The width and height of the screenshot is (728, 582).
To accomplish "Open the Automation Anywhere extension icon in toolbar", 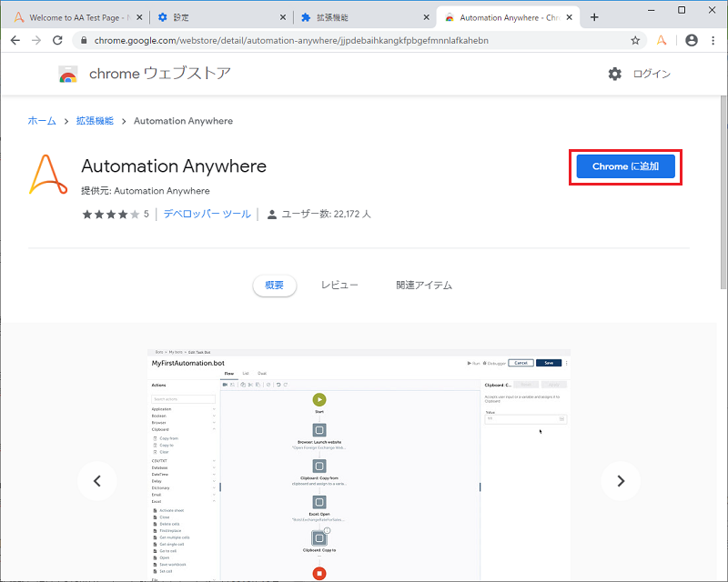I will tap(662, 40).
